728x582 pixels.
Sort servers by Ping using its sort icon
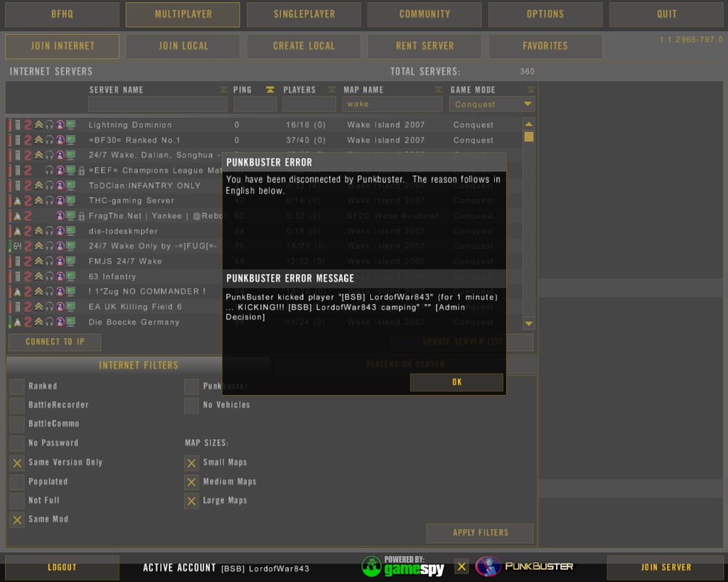270,90
